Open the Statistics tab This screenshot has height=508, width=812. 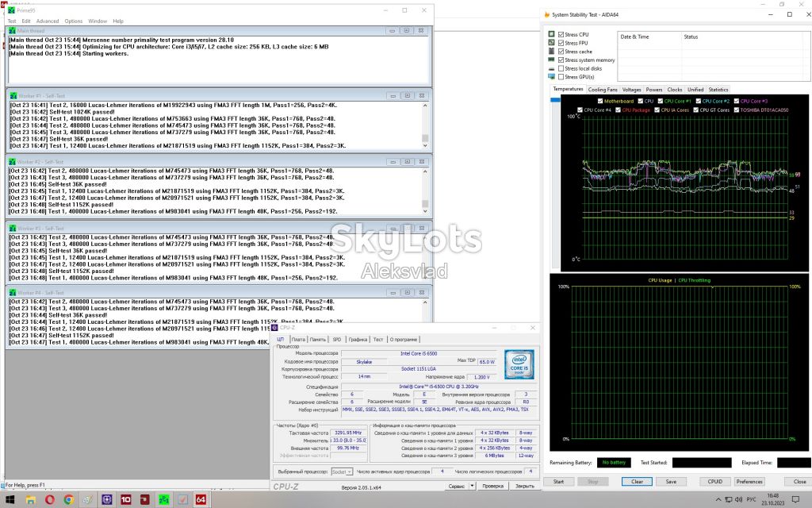pos(718,90)
